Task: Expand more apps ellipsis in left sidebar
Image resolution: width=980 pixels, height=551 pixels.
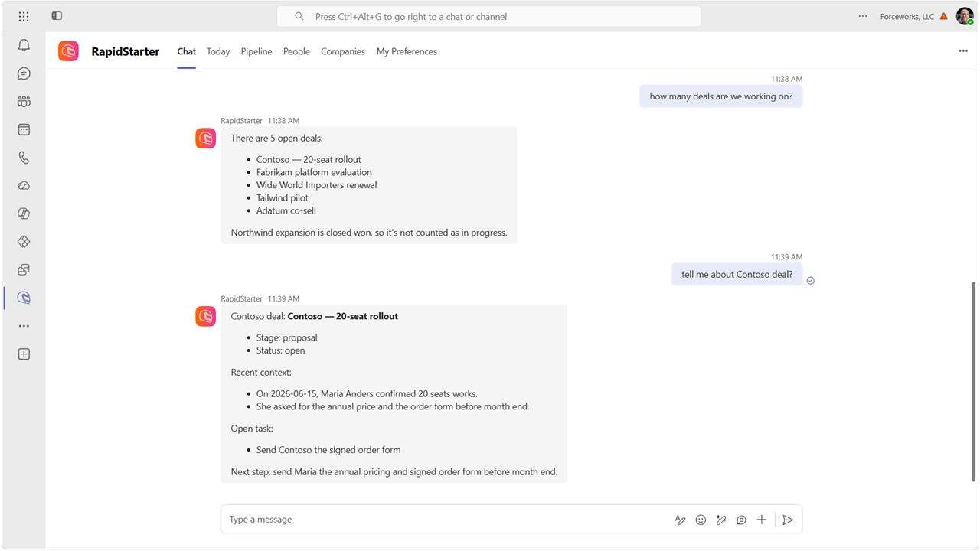Action: pyautogui.click(x=24, y=326)
